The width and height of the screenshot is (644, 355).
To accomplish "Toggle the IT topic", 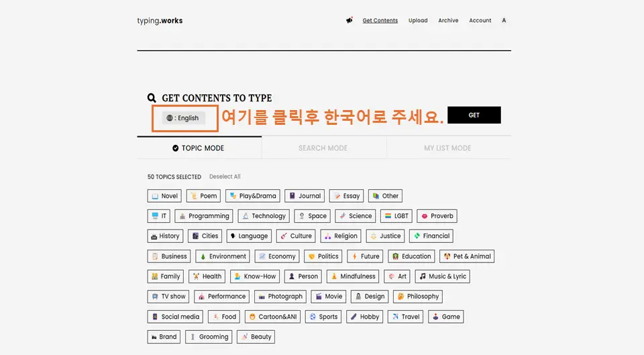I will coord(158,216).
